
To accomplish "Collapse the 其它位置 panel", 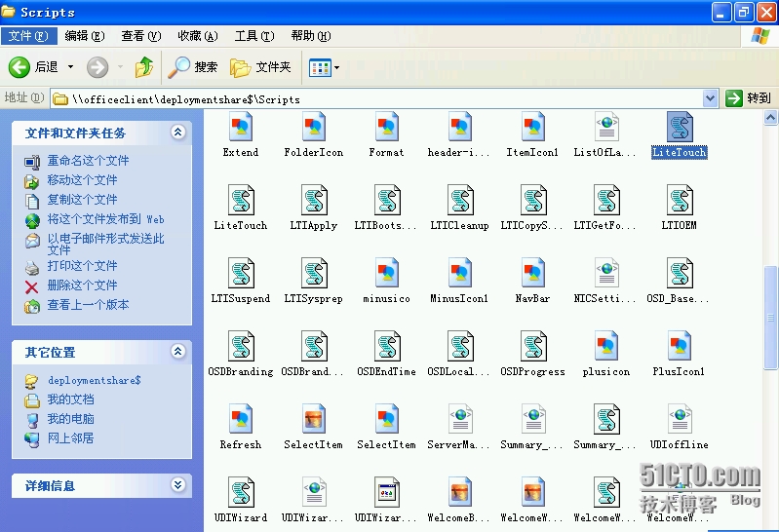I will [178, 351].
